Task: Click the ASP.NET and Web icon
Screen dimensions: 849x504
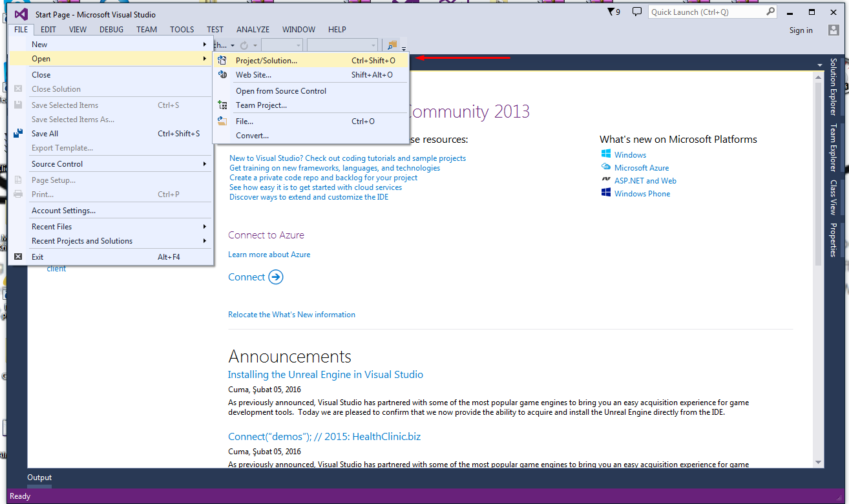Action: point(606,180)
